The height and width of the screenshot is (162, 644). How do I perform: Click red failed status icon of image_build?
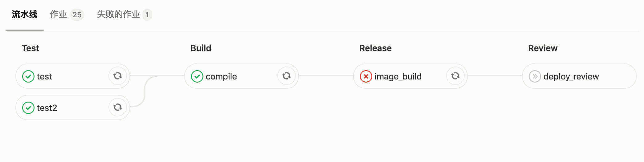pyautogui.click(x=366, y=76)
